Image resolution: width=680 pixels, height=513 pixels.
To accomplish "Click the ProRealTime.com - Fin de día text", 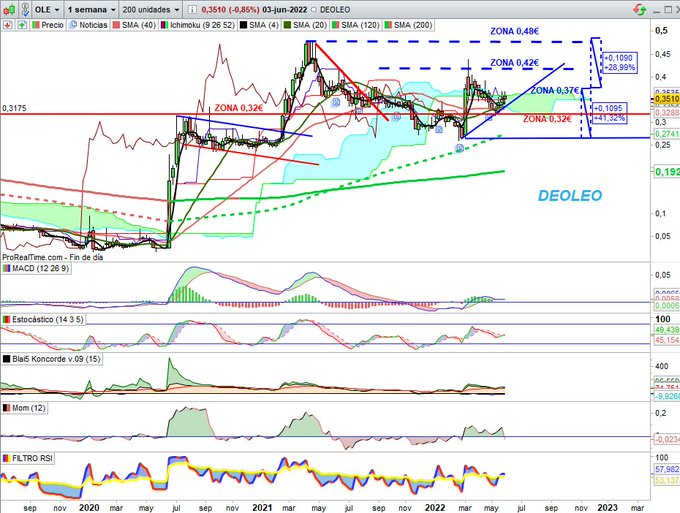I will click(x=52, y=257).
